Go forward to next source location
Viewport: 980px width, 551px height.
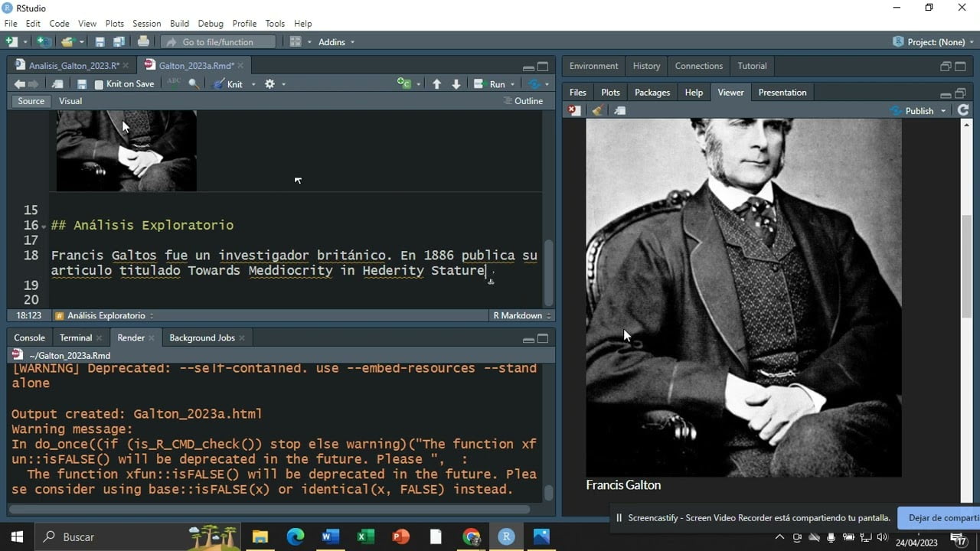click(34, 84)
